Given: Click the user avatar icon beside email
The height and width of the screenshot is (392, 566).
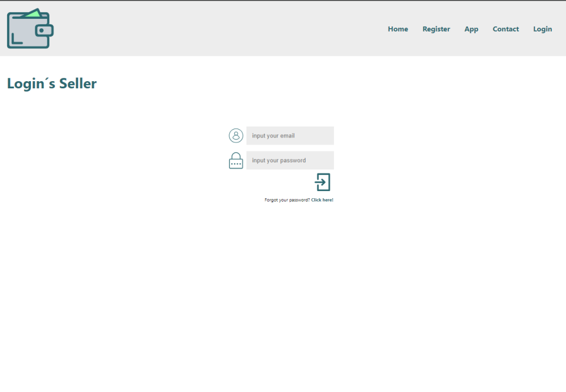Looking at the screenshot, I should [236, 136].
